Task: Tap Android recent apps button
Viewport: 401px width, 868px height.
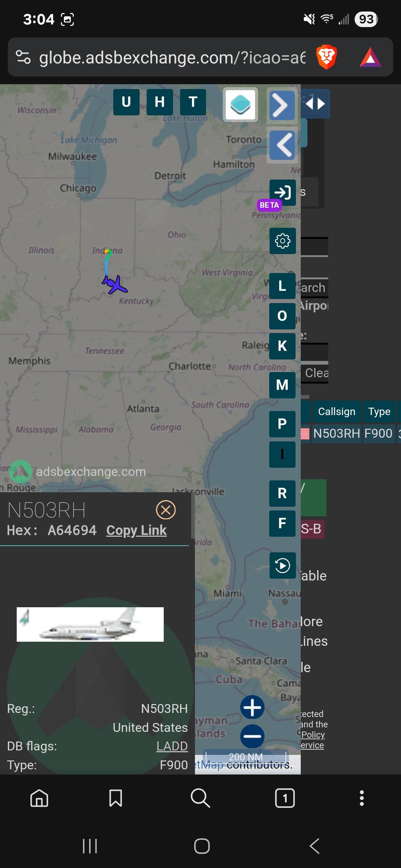Action: (89, 846)
